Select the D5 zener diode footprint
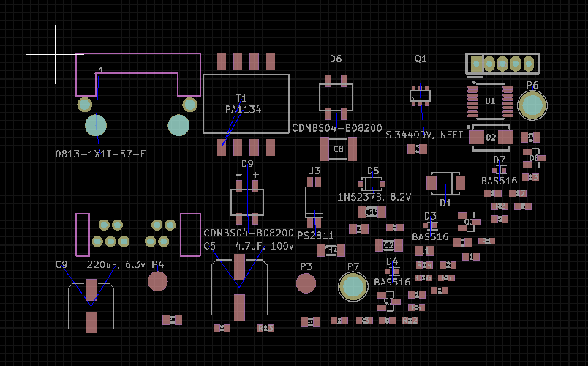 click(372, 183)
